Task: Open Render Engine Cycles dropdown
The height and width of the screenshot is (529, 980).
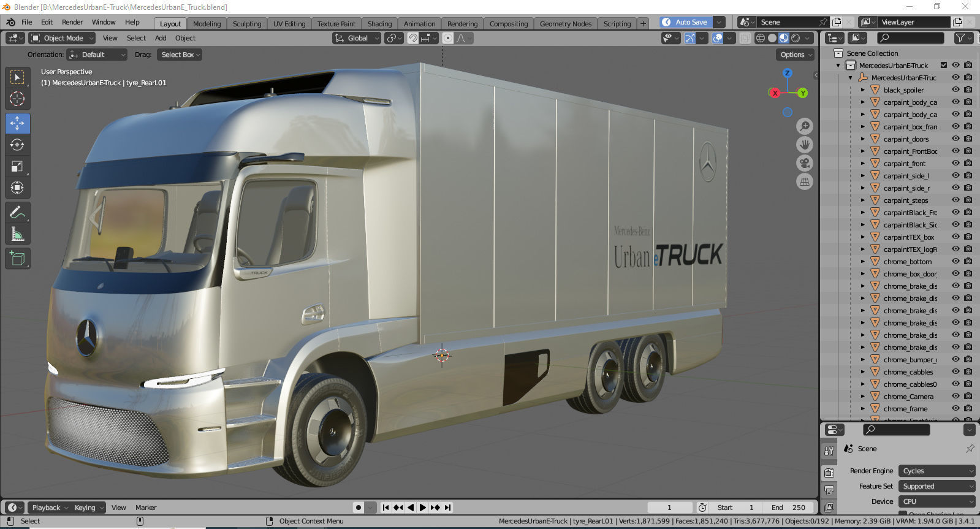Action: click(x=936, y=471)
